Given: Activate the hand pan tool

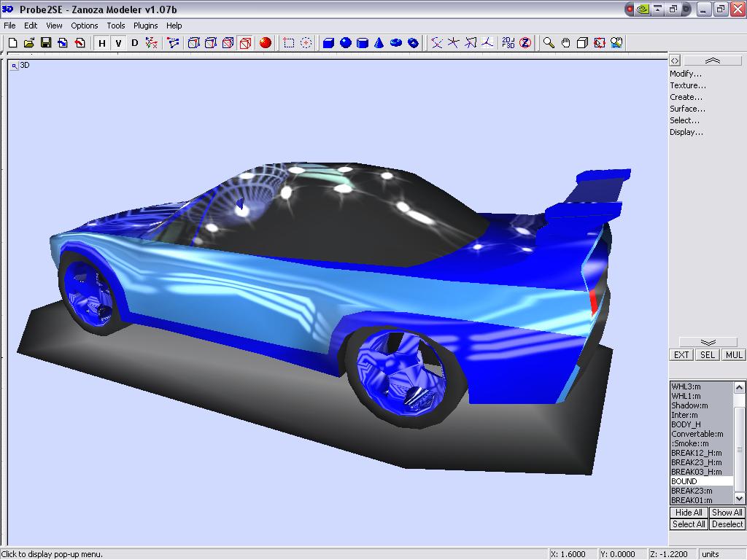Looking at the screenshot, I should (565, 43).
